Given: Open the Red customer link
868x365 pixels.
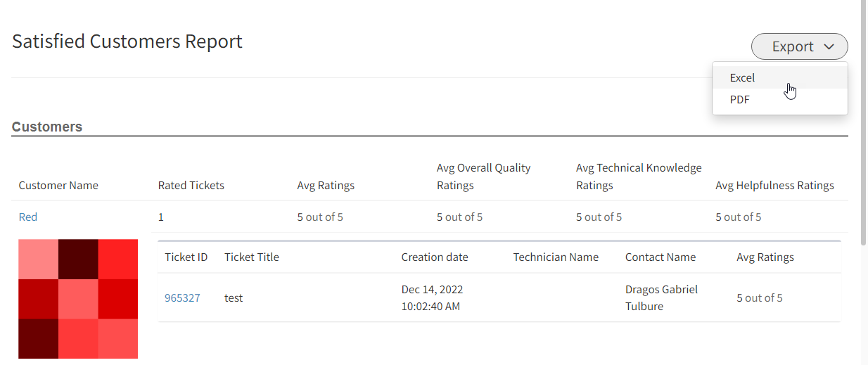Looking at the screenshot, I should pos(28,217).
